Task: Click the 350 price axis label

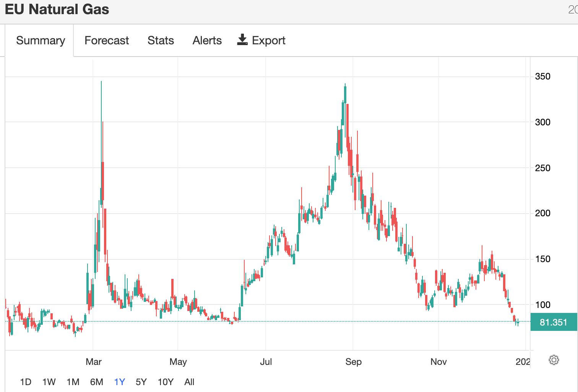Action: tap(542, 76)
